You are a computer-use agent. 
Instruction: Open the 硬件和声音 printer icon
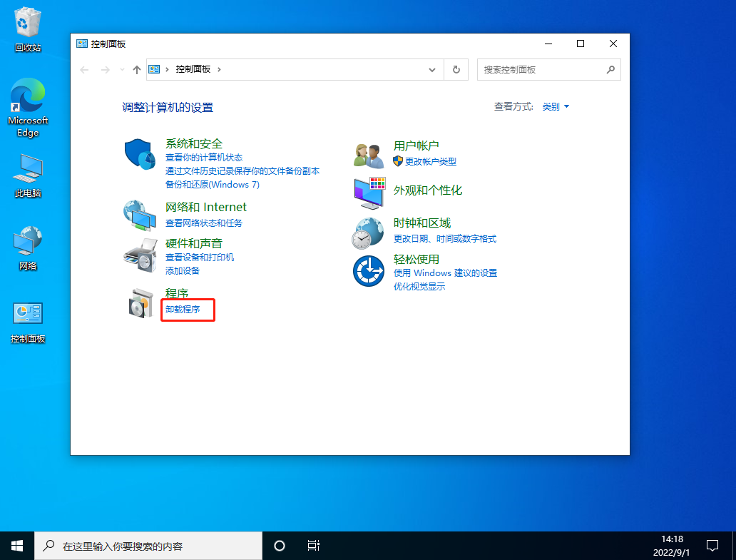point(140,255)
